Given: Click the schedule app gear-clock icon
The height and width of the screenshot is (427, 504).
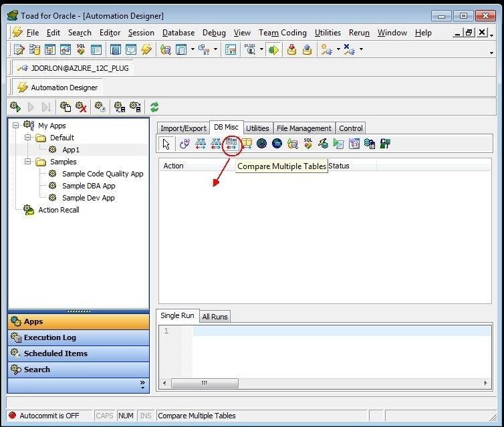Looking at the screenshot, I should pyautogui.click(x=100, y=107).
